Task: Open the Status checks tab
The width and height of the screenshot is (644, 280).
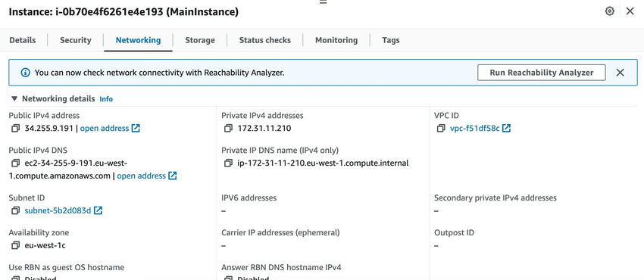Action: point(265,40)
